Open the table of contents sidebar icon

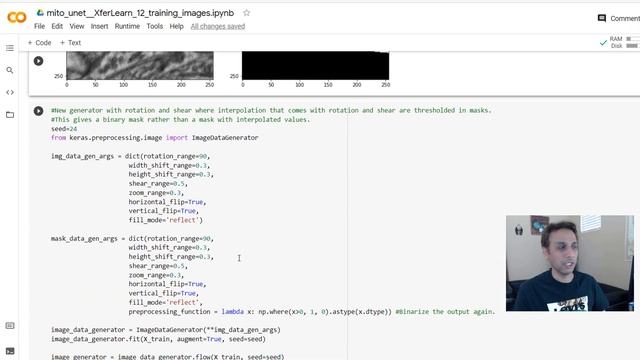point(10,48)
